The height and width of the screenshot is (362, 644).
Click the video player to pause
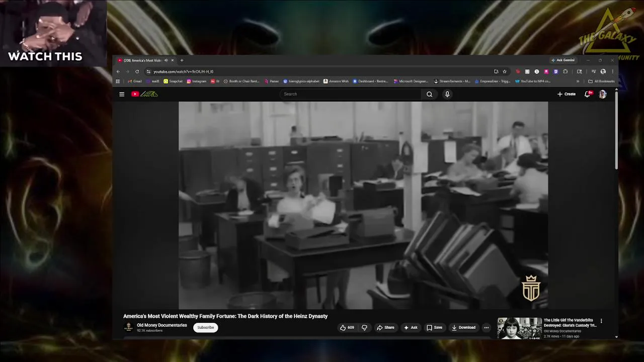[x=363, y=205]
